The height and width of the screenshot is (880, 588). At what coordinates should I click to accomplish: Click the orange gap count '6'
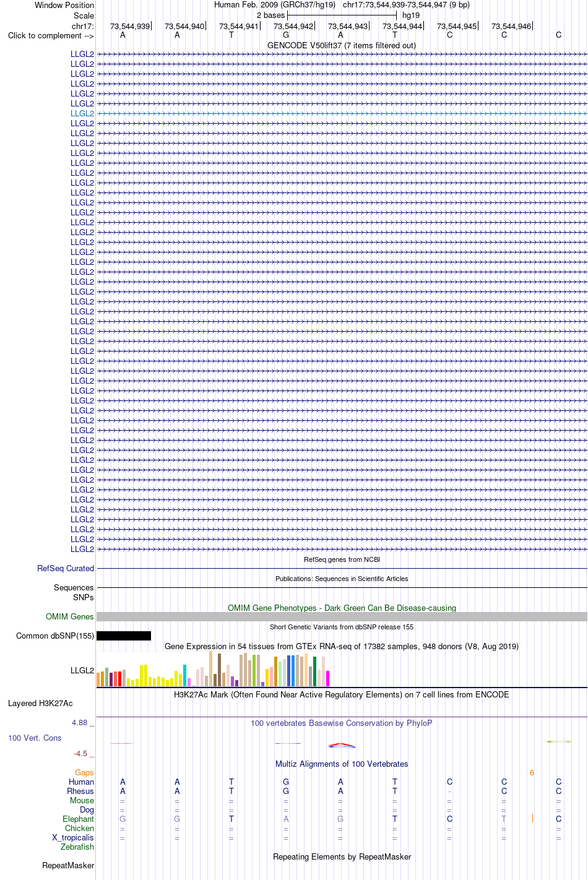coord(532,772)
